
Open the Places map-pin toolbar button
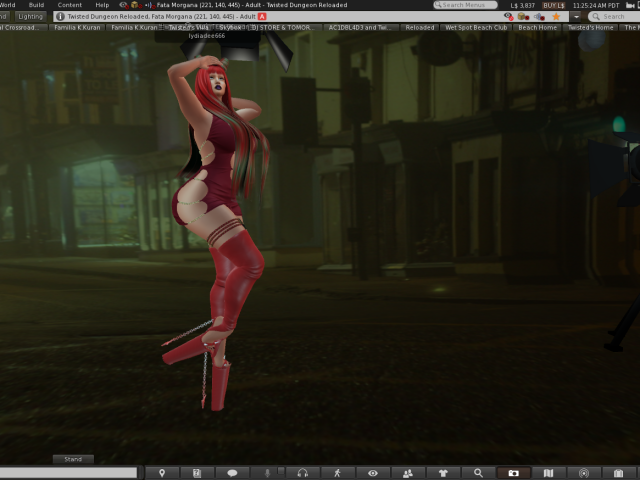[x=162, y=473]
